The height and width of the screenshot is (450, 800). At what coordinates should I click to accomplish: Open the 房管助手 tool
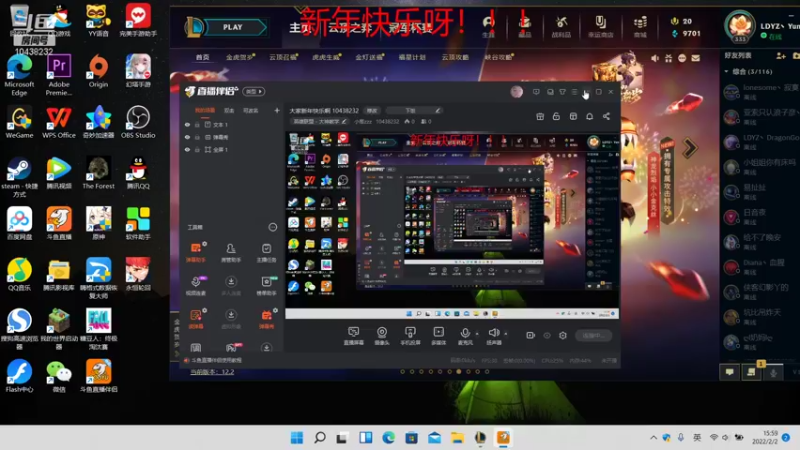(231, 252)
